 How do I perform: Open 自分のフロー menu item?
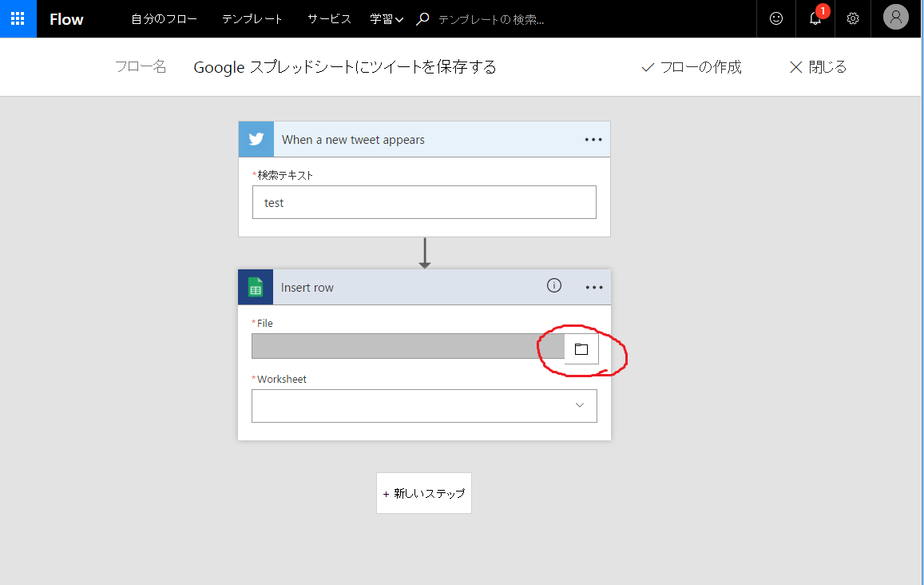(x=164, y=19)
